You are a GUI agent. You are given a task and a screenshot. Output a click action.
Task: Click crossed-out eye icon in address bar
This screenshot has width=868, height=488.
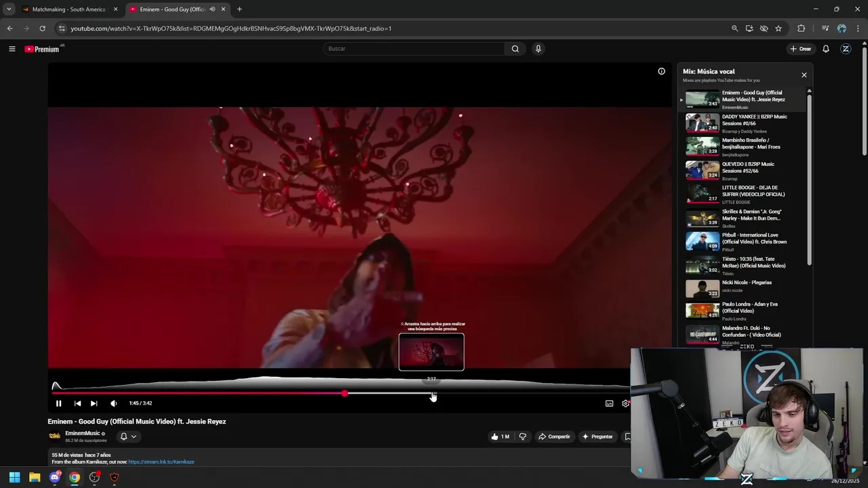764,28
